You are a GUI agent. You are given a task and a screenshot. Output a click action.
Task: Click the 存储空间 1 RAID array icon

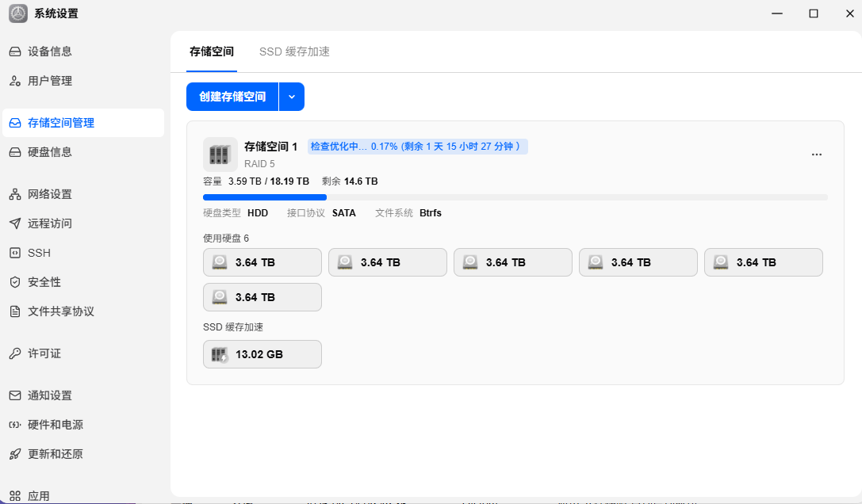click(x=220, y=155)
